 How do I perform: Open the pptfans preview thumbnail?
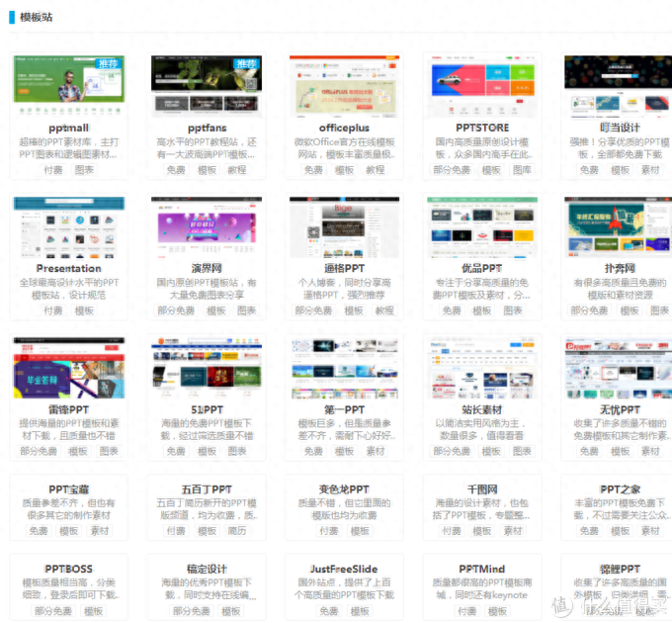[x=207, y=86]
